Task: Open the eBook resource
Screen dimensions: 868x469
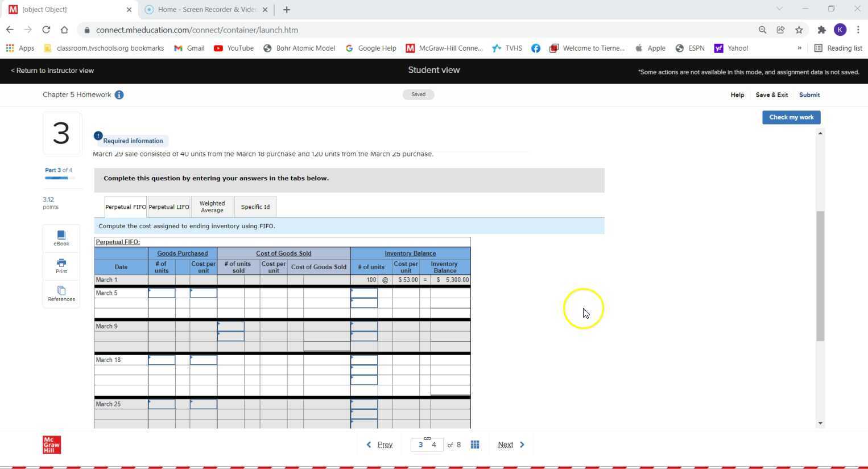Action: (61, 238)
